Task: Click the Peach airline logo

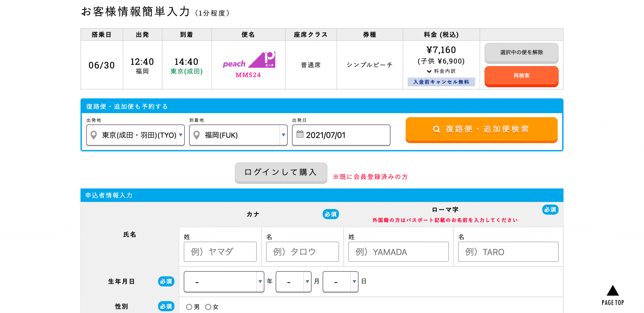Action: [249, 60]
